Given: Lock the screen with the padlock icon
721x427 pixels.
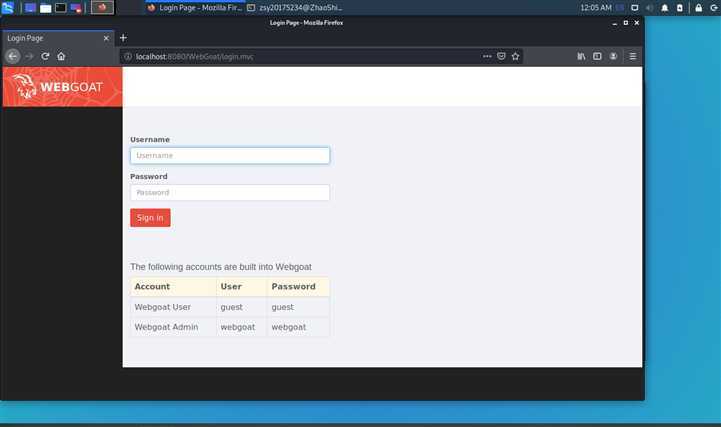Looking at the screenshot, I should tap(698, 8).
